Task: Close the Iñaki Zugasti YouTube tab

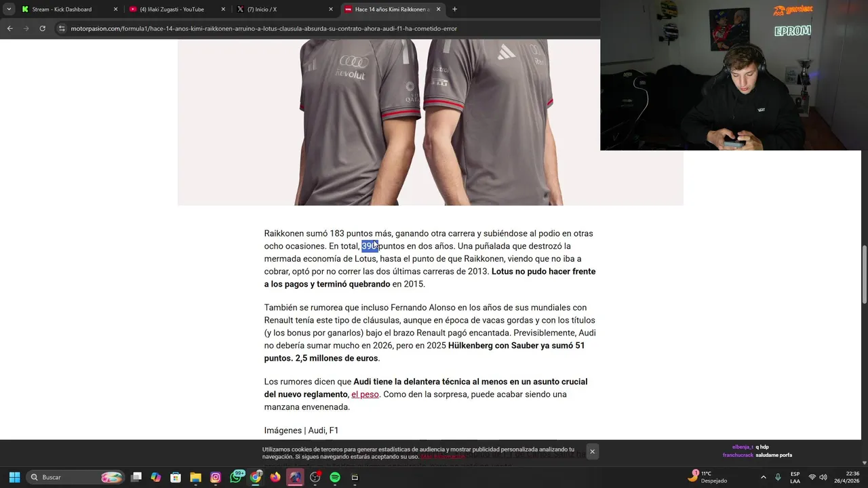Action: point(223,9)
